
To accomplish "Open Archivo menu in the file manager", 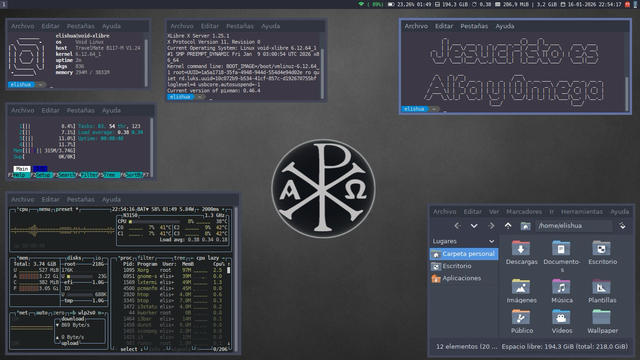I will tap(444, 211).
